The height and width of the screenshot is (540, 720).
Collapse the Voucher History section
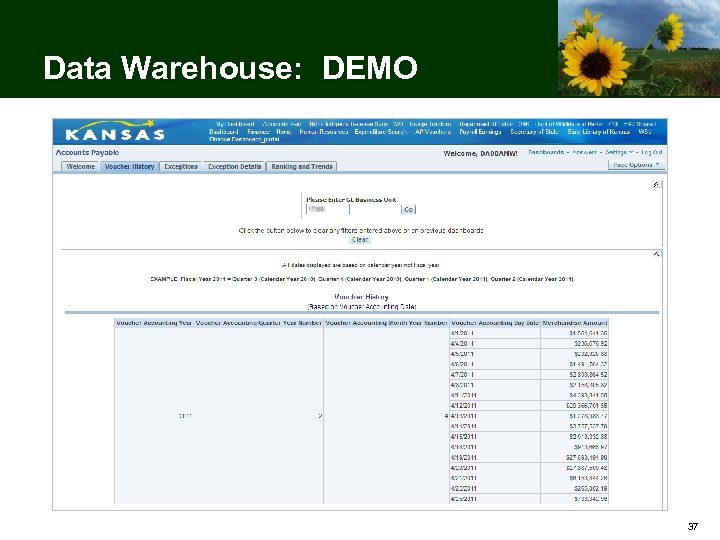656,254
